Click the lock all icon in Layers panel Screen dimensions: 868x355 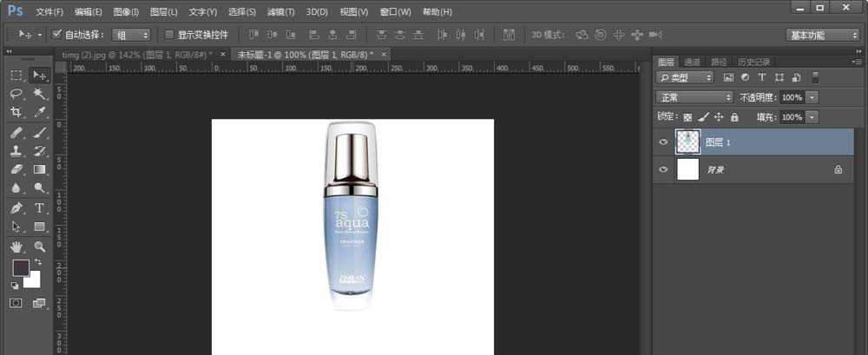(x=734, y=116)
